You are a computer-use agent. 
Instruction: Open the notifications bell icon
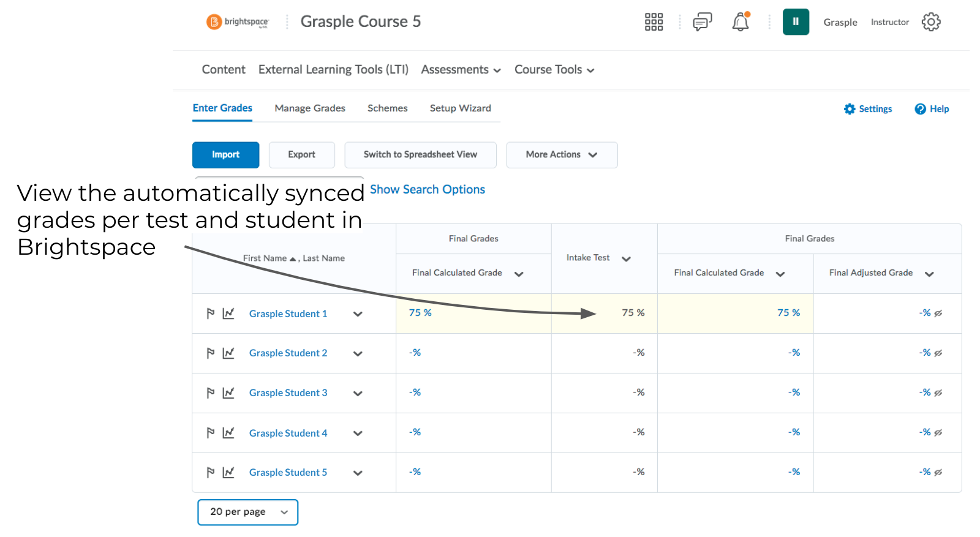point(741,22)
